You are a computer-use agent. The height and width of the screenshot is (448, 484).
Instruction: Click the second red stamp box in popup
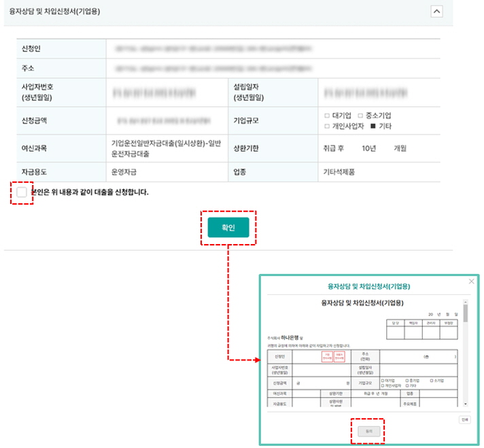tap(339, 356)
